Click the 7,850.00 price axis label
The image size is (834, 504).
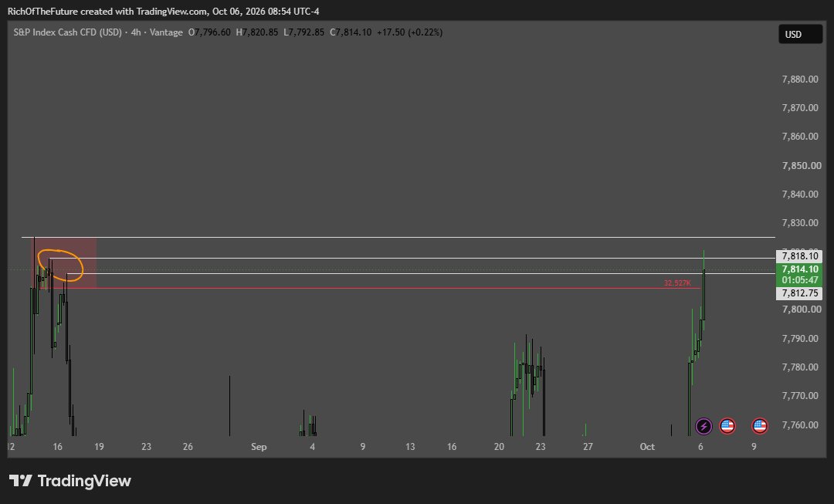[802, 166]
